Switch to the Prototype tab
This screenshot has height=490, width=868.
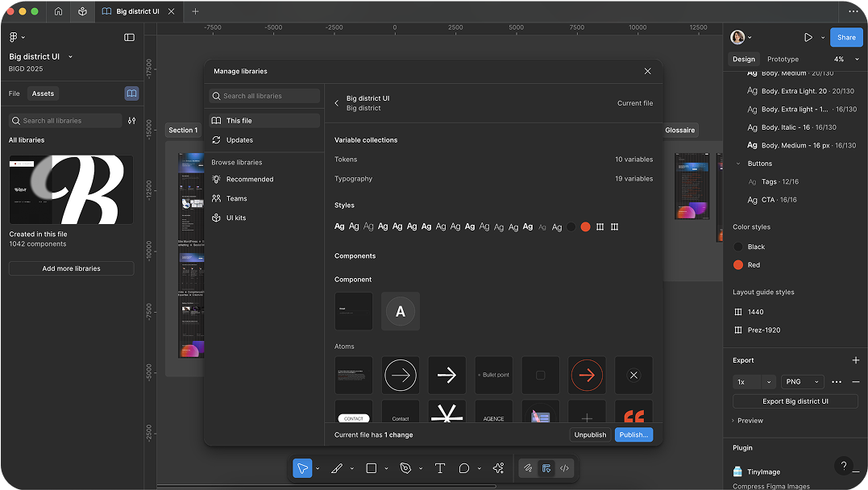pos(783,59)
